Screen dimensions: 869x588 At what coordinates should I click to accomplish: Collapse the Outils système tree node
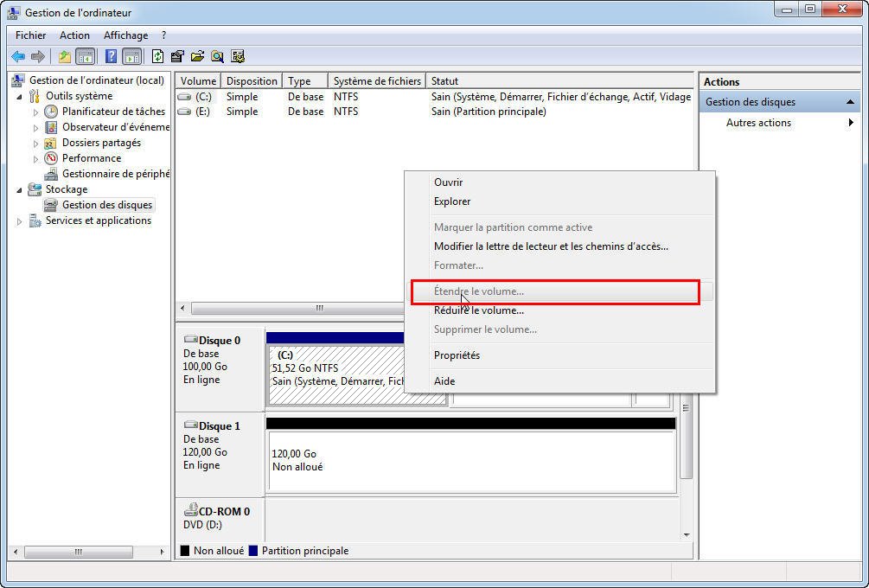point(19,97)
